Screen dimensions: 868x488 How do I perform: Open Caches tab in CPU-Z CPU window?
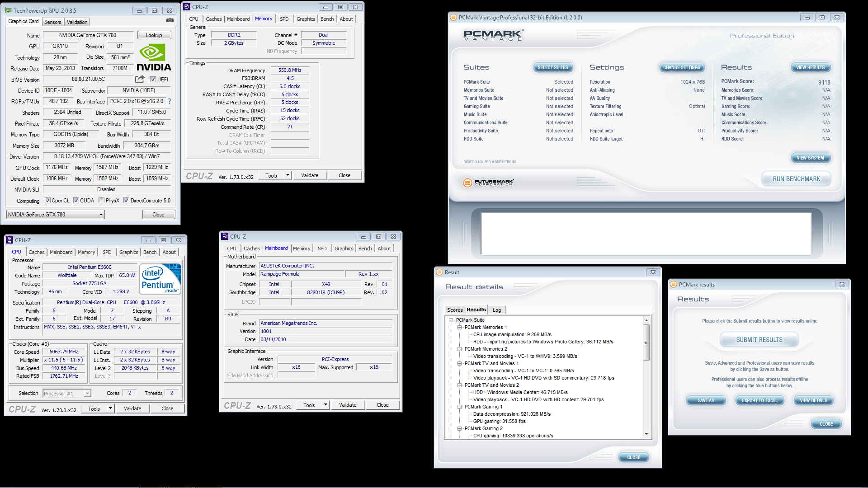click(x=37, y=252)
